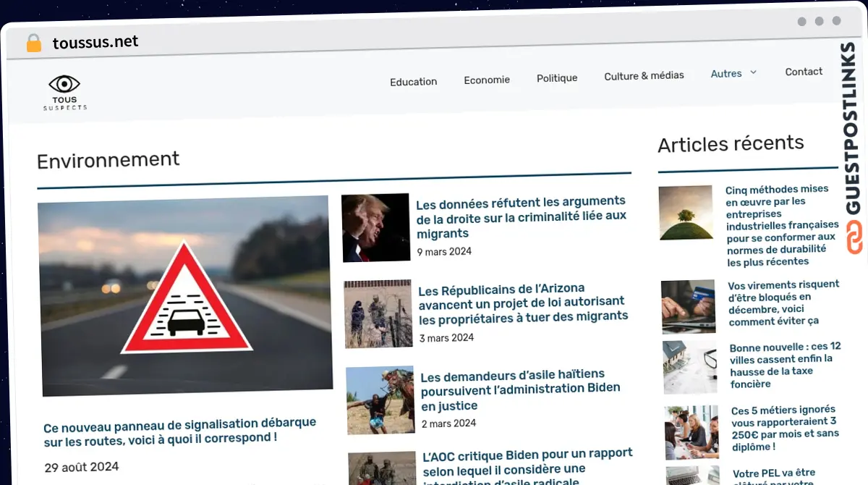
Task: Click the '9 mars 2024' date
Action: pyautogui.click(x=444, y=252)
